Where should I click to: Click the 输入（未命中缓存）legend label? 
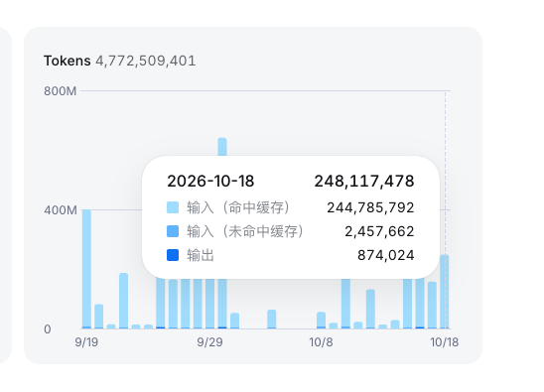click(245, 231)
